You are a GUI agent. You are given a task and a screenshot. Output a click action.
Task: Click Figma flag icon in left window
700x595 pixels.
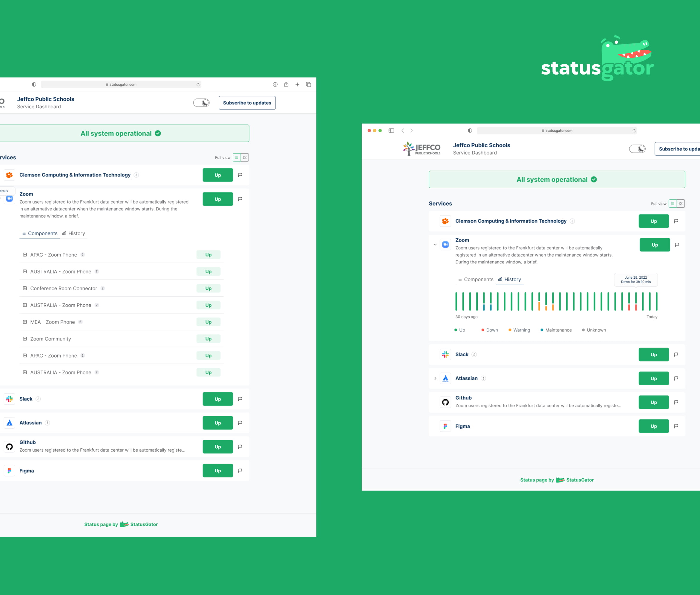click(240, 470)
